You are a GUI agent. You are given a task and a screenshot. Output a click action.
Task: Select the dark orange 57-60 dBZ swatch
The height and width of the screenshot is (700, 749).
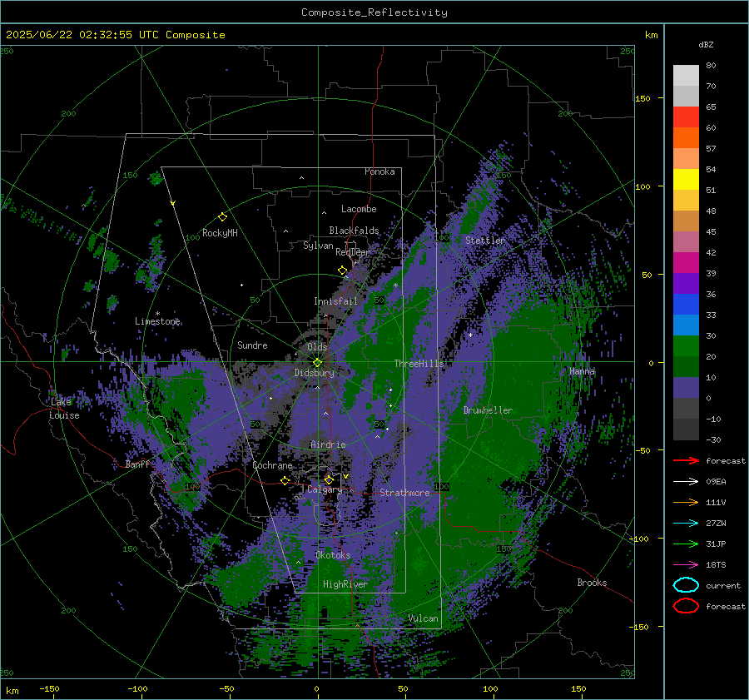686,137
